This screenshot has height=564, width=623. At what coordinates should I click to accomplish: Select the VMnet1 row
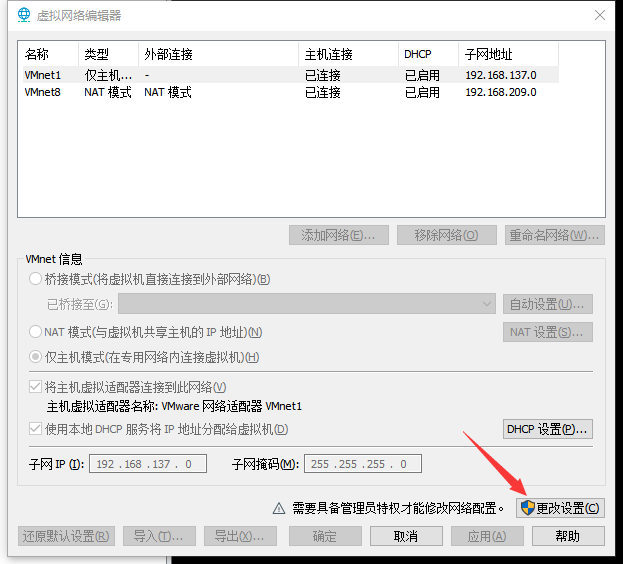click(290, 75)
